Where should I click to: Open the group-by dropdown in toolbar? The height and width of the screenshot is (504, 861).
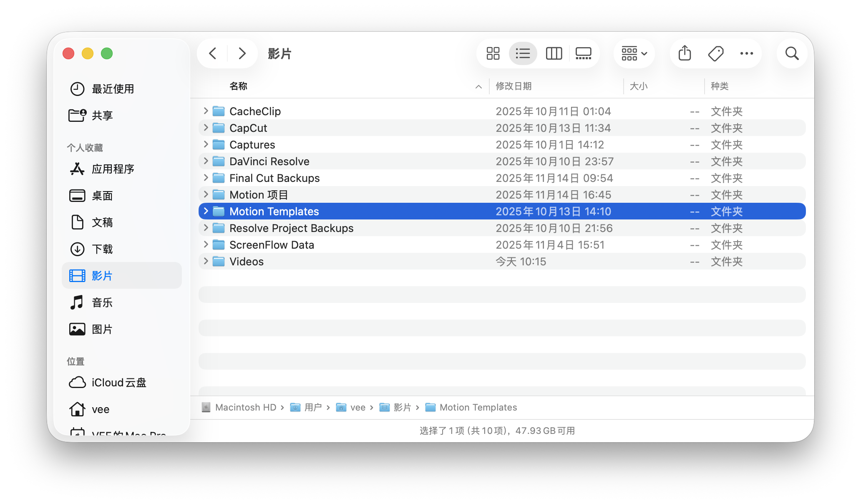[x=634, y=53]
